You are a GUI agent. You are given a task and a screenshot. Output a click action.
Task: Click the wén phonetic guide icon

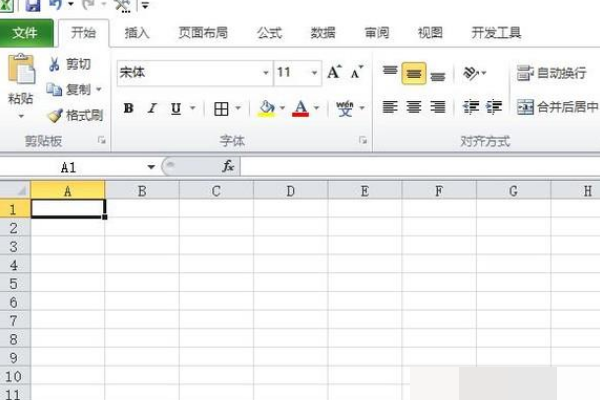tap(344, 108)
